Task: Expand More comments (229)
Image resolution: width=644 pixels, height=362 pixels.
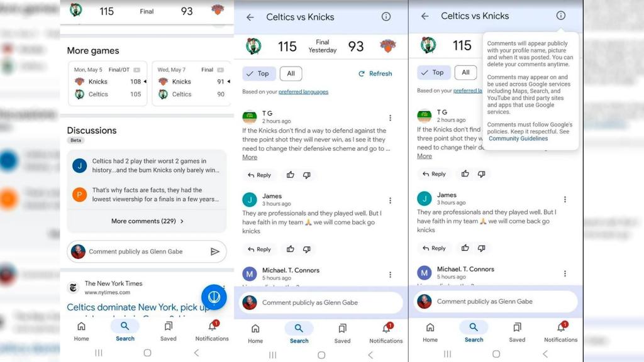Action: 147,221
